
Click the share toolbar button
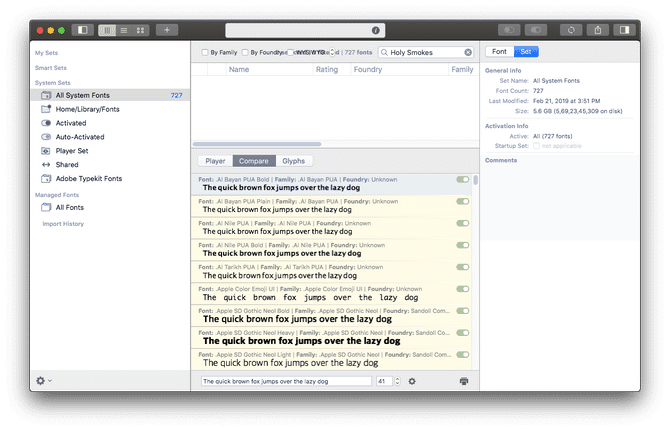[x=598, y=30]
